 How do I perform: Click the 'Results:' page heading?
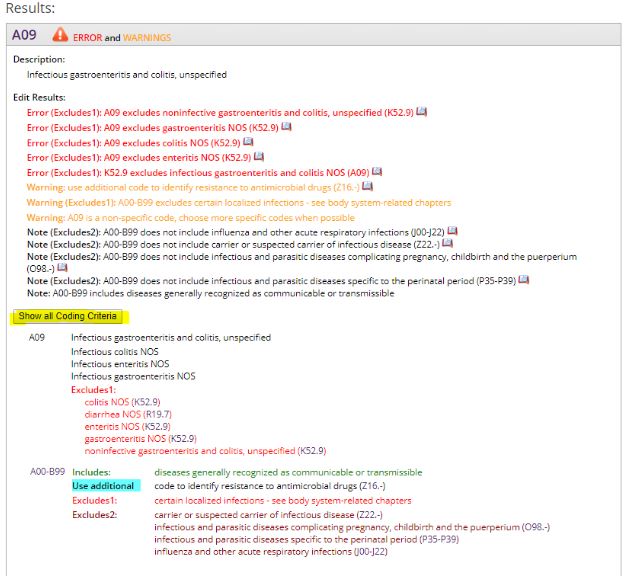(30, 8)
